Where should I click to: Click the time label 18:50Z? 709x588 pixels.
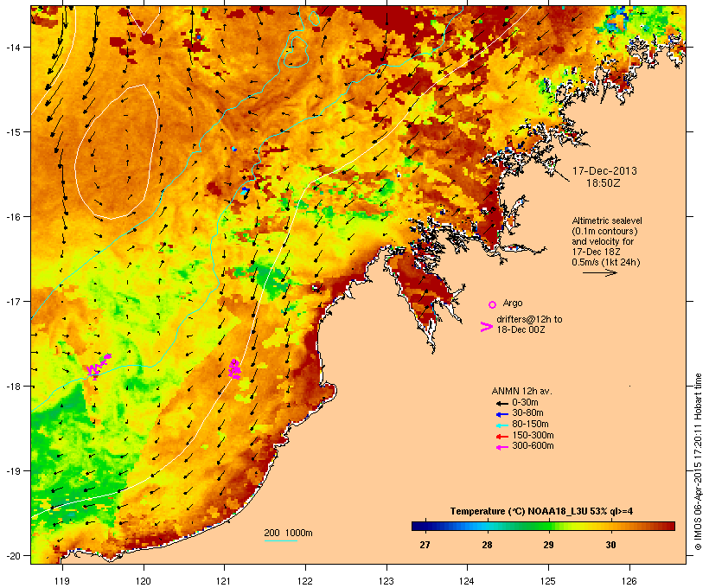tap(604, 183)
